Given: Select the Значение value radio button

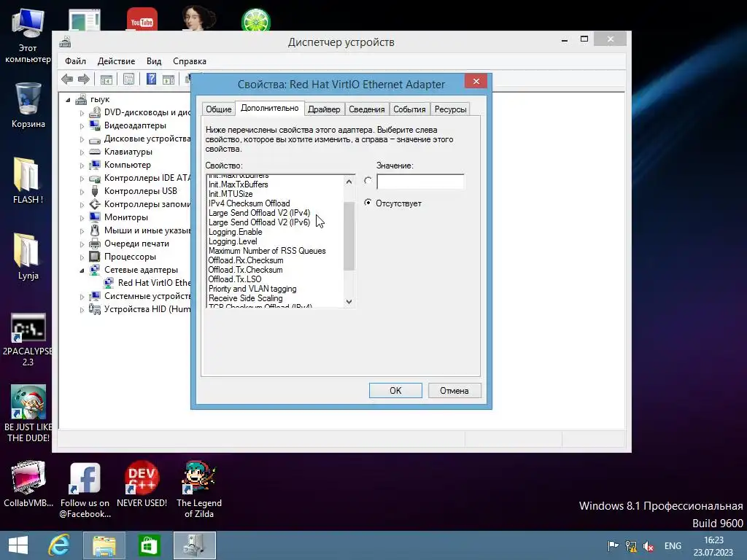Looking at the screenshot, I should [x=368, y=181].
